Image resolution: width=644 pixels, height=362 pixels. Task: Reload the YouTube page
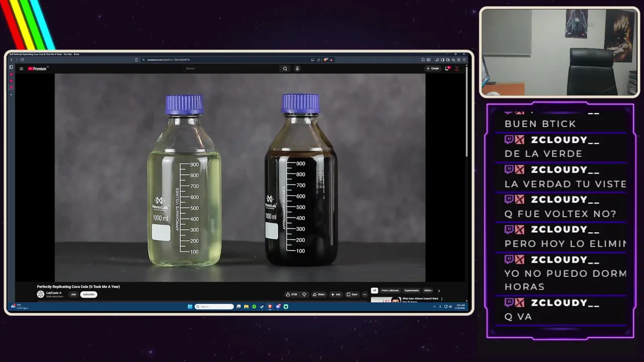tap(22, 60)
